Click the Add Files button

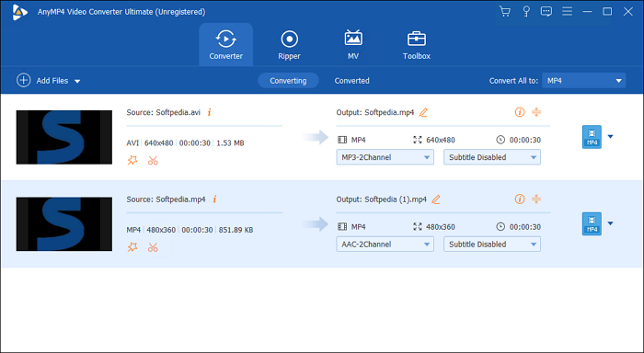42,81
